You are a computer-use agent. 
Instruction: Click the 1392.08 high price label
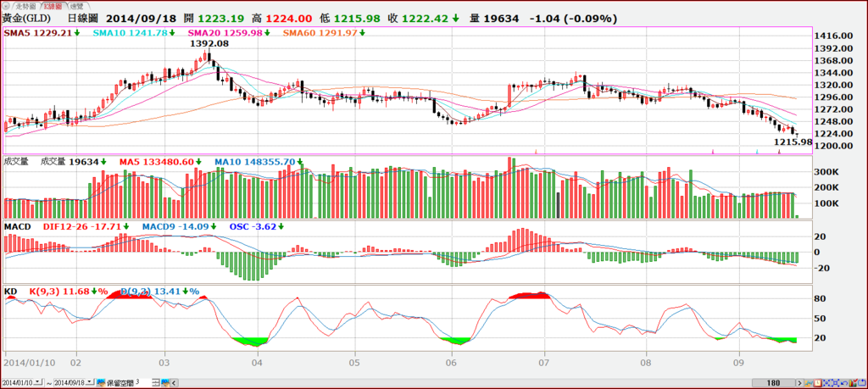click(x=209, y=42)
